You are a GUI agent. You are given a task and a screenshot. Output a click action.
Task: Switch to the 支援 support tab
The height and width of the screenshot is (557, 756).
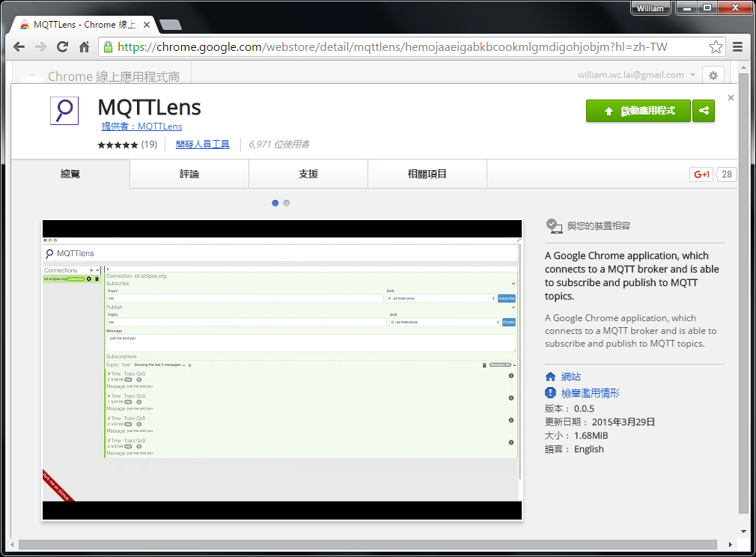tap(308, 174)
